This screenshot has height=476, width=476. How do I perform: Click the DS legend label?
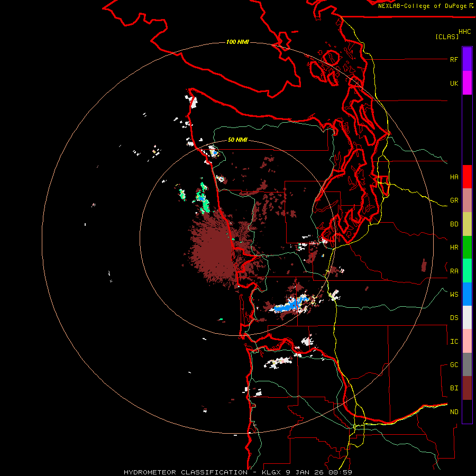tap(454, 318)
